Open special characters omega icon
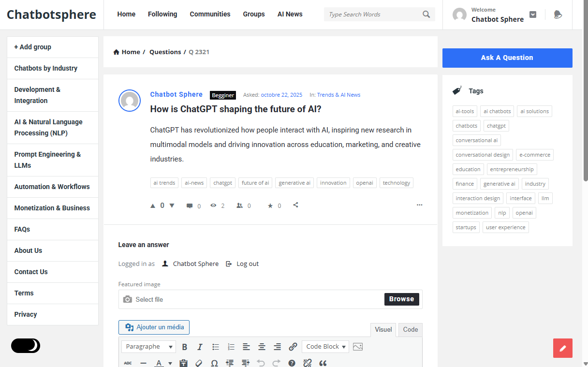Image resolution: width=588 pixels, height=367 pixels. click(214, 363)
